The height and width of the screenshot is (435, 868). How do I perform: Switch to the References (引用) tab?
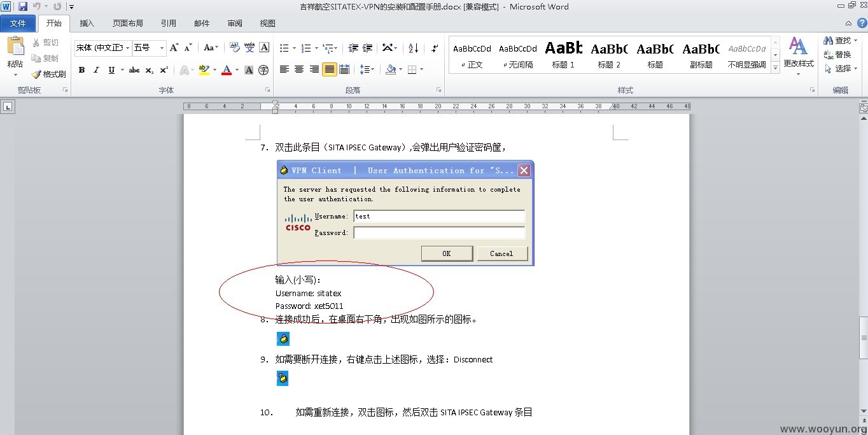pos(169,23)
